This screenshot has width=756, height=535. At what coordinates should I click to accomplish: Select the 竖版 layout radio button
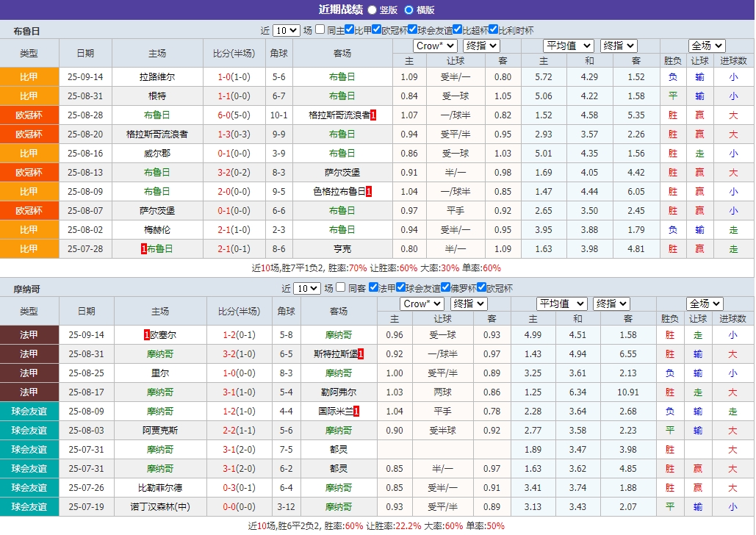(371, 10)
